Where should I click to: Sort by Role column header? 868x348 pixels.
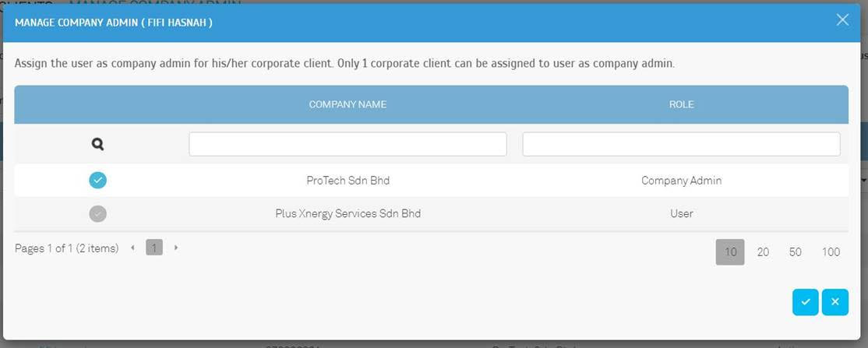pos(681,104)
